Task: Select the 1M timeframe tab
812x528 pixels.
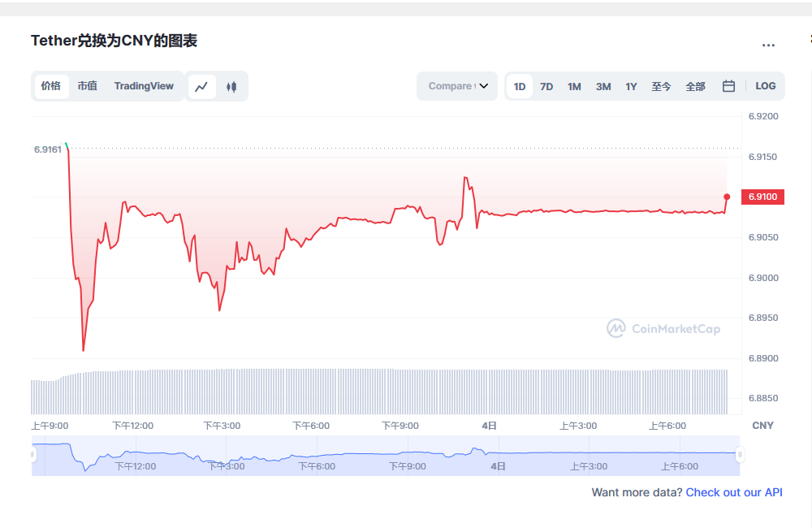Action: [x=574, y=85]
